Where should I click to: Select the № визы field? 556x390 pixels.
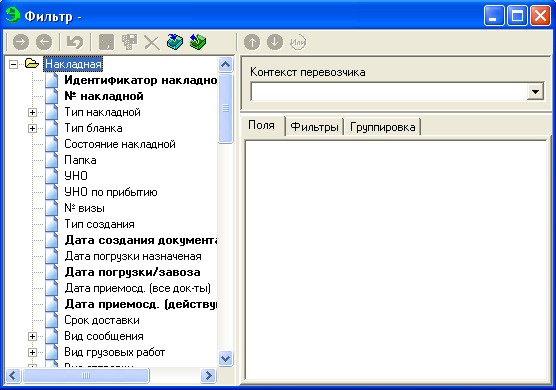coord(84,208)
